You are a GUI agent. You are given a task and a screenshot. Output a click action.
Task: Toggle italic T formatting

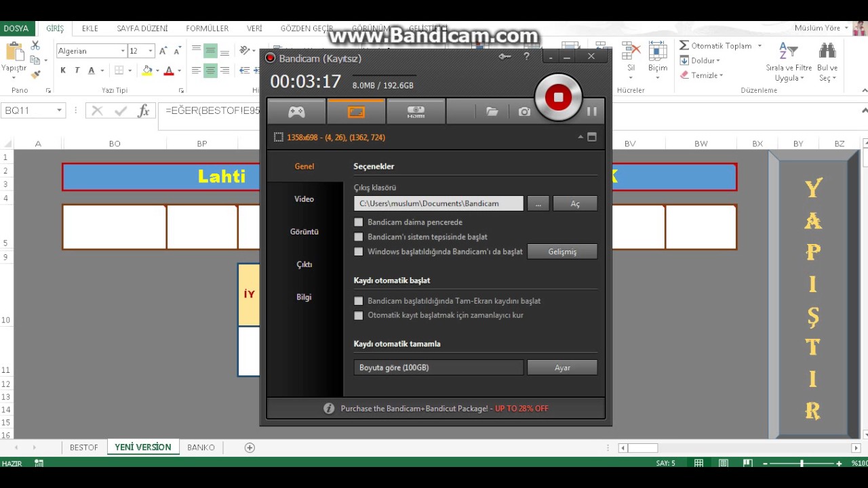tap(77, 70)
